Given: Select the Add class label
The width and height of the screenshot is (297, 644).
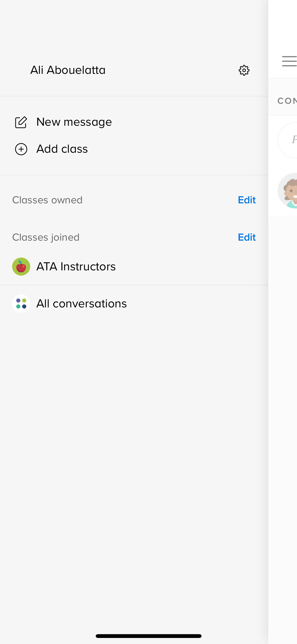Looking at the screenshot, I should pos(62,149).
